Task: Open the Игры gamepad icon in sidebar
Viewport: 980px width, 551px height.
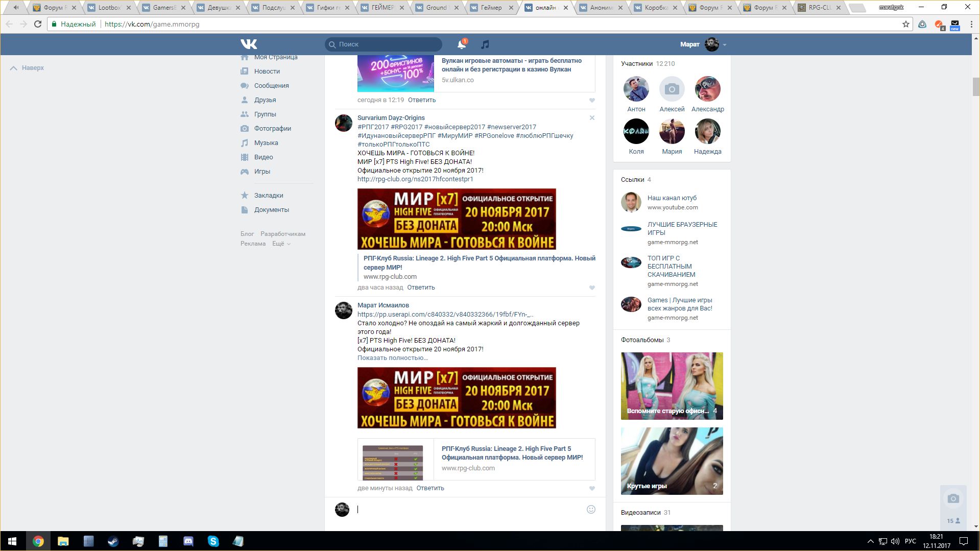Action: coord(245,172)
